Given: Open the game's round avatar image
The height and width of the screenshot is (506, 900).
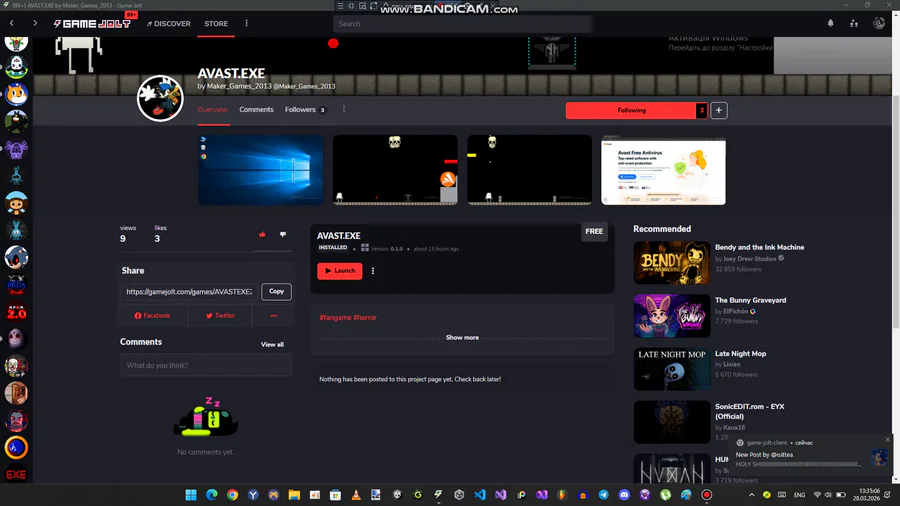Looking at the screenshot, I should point(160,98).
